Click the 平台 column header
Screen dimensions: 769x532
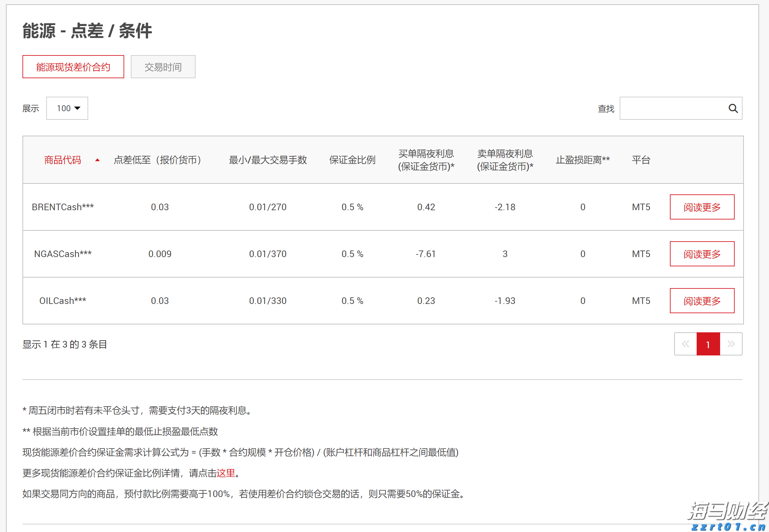[641, 160]
